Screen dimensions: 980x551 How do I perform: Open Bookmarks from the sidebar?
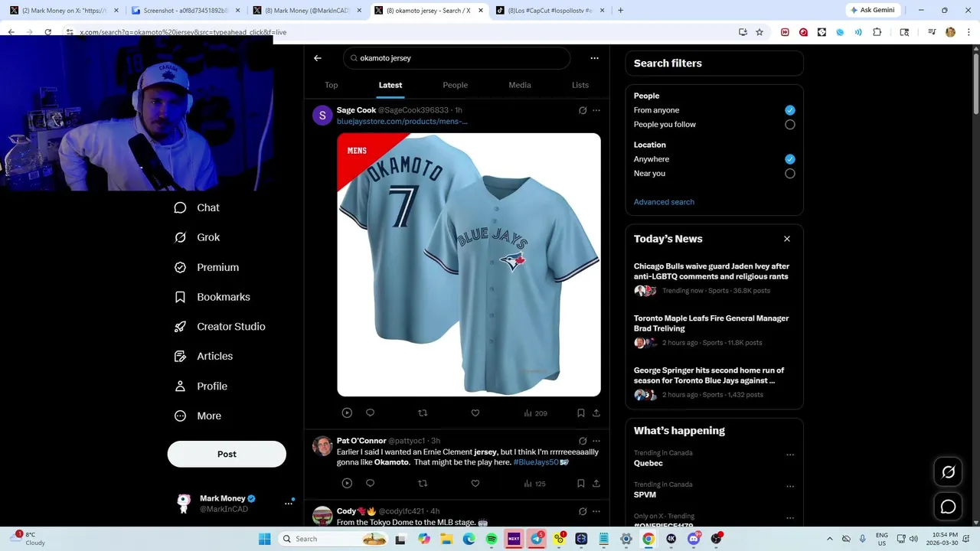point(212,297)
